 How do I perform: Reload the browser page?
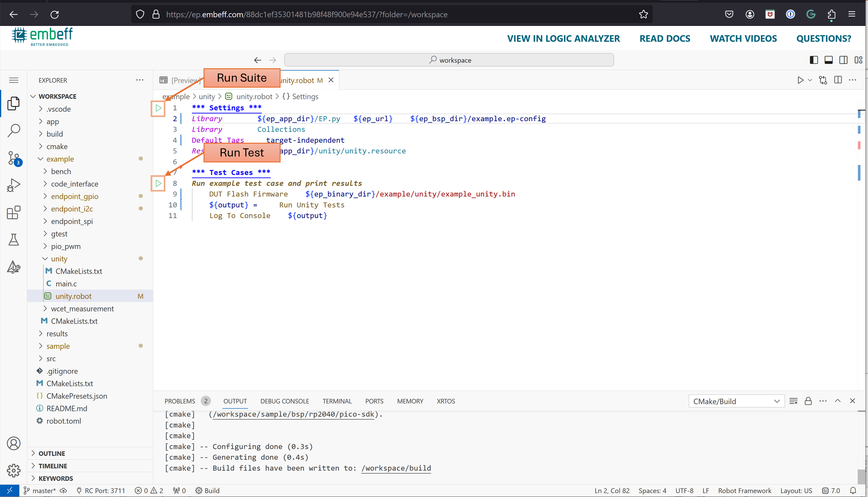(54, 14)
